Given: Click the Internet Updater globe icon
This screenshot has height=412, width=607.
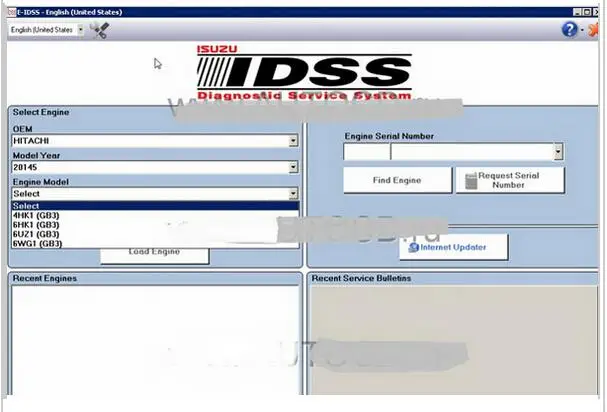Looking at the screenshot, I should [413, 247].
